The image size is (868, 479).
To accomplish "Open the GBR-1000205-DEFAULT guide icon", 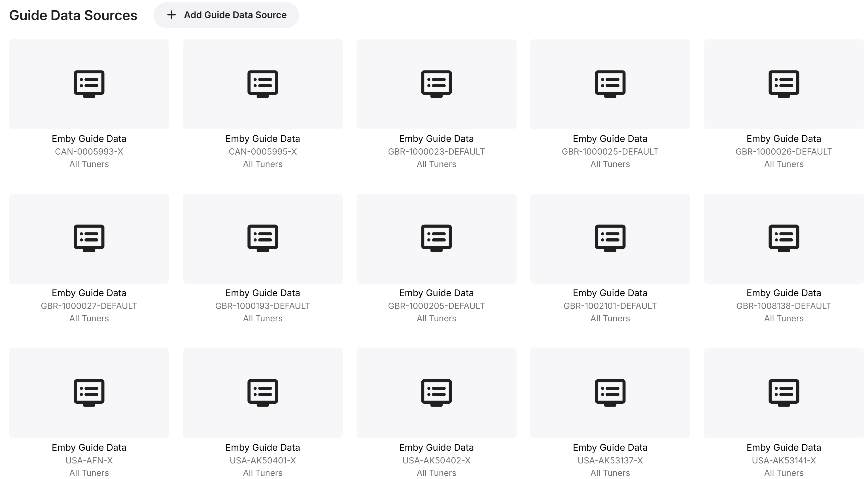I will pos(436,238).
